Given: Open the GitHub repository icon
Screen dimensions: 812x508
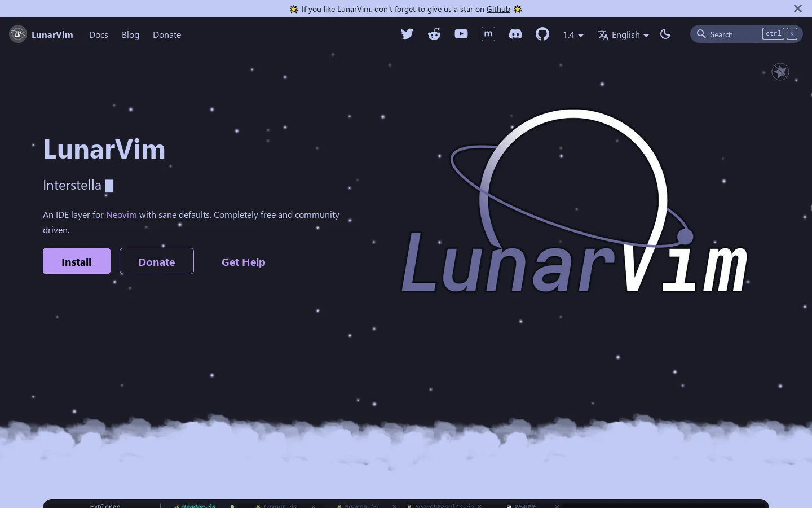Looking at the screenshot, I should pos(542,34).
